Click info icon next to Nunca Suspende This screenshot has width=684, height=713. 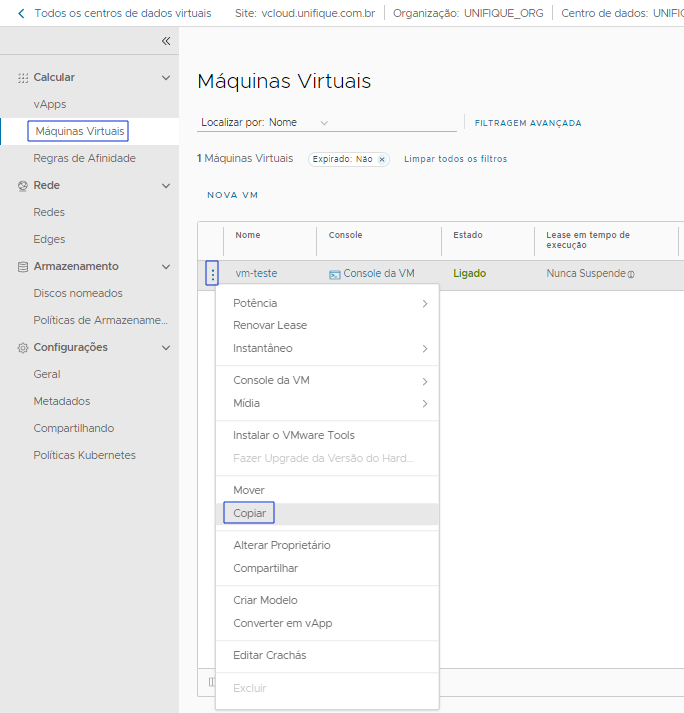point(631,274)
